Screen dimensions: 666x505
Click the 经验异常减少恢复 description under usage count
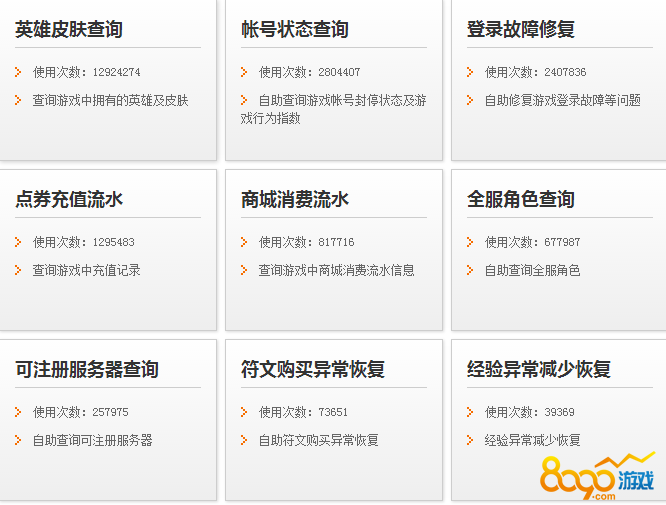coord(532,440)
